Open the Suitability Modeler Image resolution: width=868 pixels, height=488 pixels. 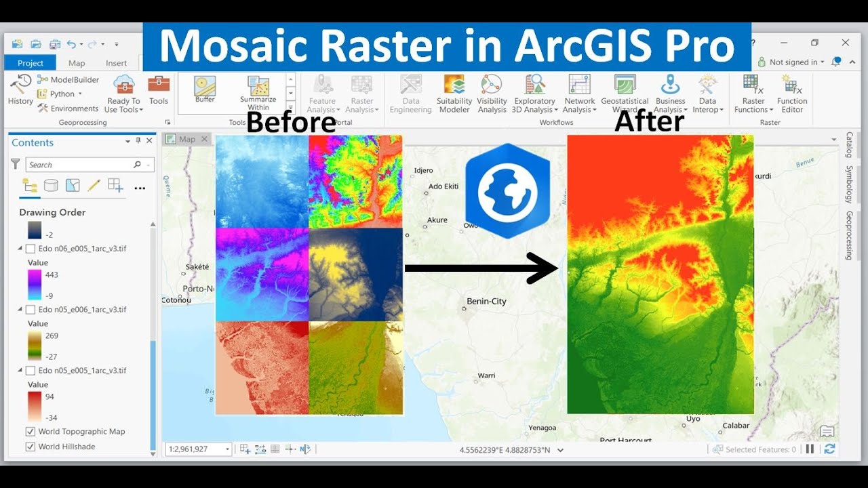point(454,94)
